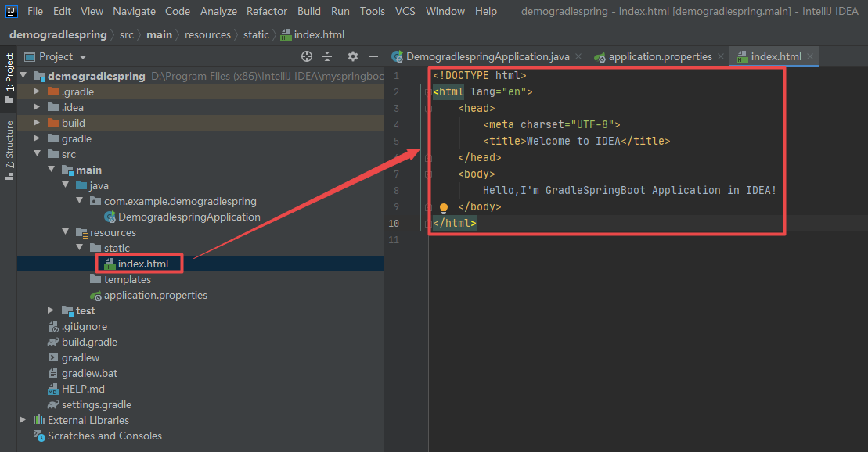Select DemogradlespringApplication class in tree
Image resolution: width=868 pixels, height=452 pixels.
coord(182,217)
